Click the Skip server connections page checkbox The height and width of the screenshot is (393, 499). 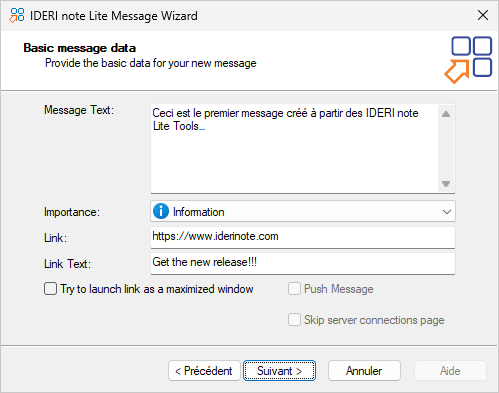click(294, 320)
